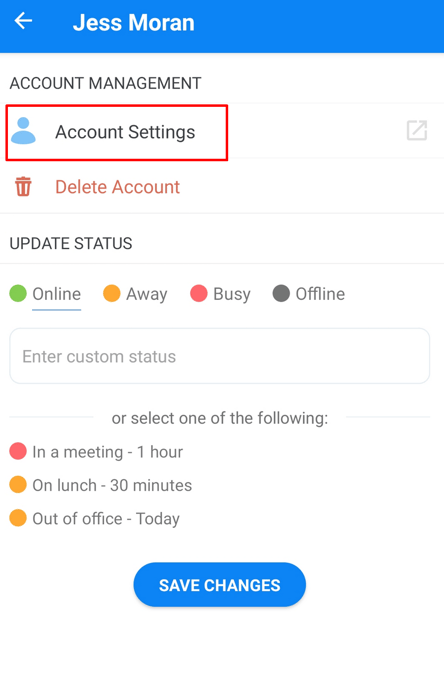444x687 pixels.
Task: Click the red trash can icon
Action: (23, 187)
